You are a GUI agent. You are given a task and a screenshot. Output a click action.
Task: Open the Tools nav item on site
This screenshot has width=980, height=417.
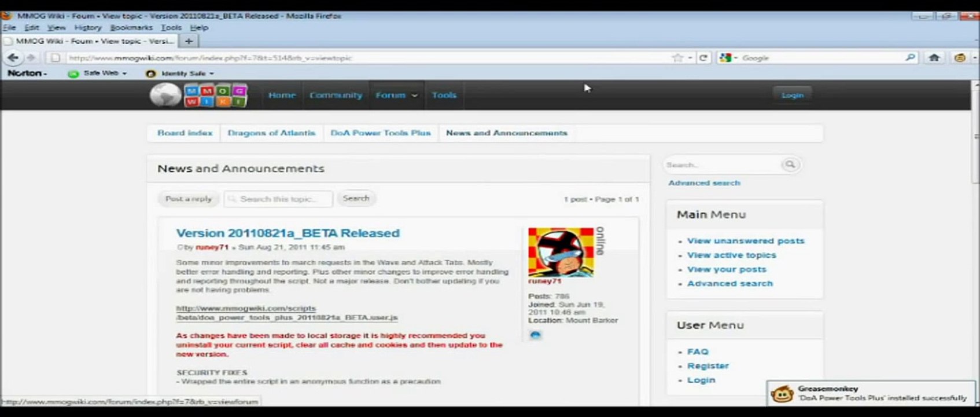(x=444, y=96)
